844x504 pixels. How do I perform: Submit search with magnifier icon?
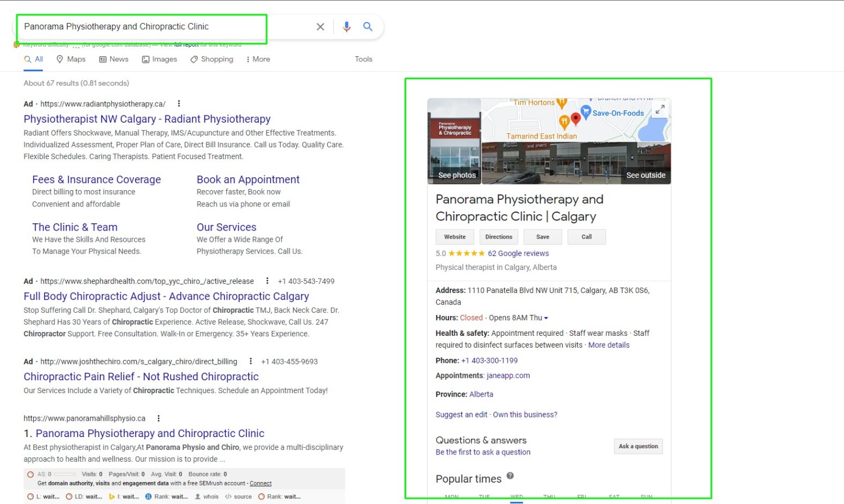click(x=368, y=26)
